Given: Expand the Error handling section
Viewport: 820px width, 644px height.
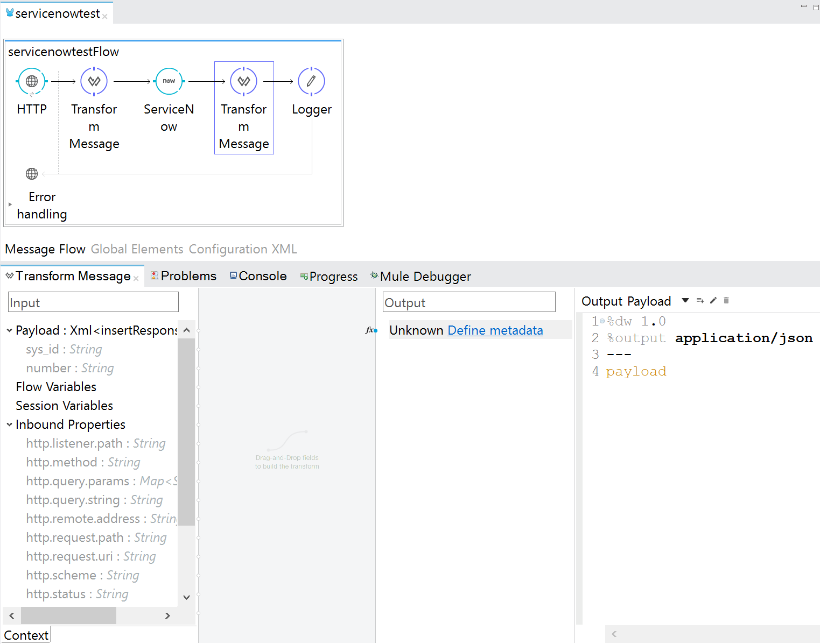Looking at the screenshot, I should coord(10,204).
